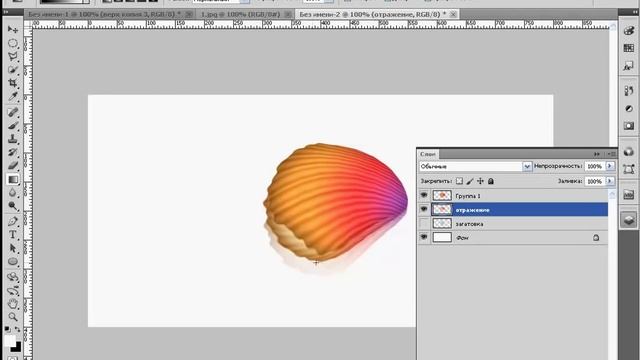Click the Layers panel scrollbar up arrow
The height and width of the screenshot is (360, 640).
coord(612,195)
